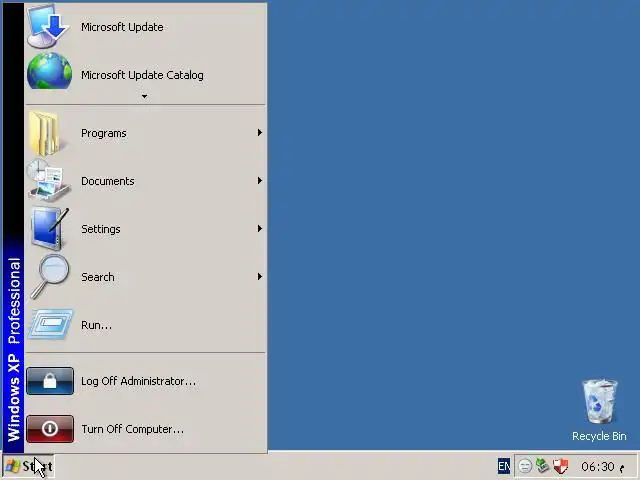Click the round tray icon beside EN
Viewport: 640px width, 480px height.
[x=525, y=466]
